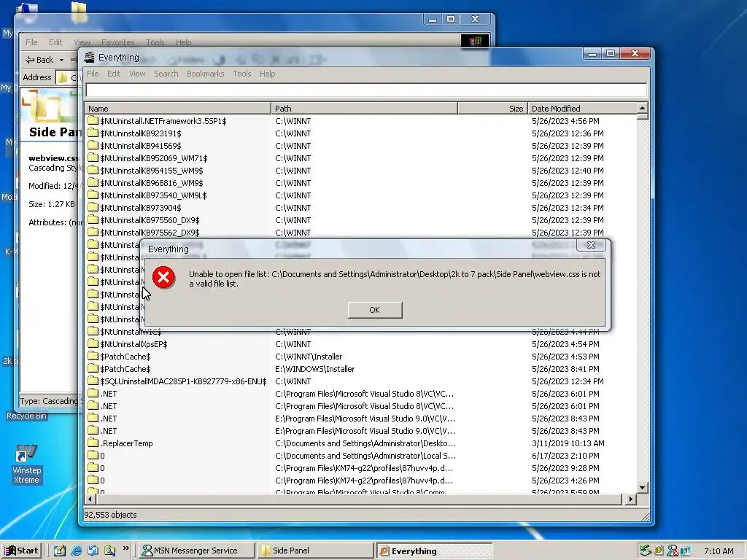
Task: Switch to MSN Messenger Service taskbar button
Action: pyautogui.click(x=196, y=551)
